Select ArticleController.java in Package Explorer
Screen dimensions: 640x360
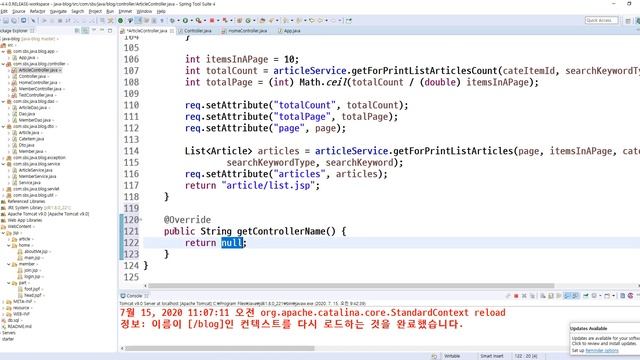(x=38, y=70)
